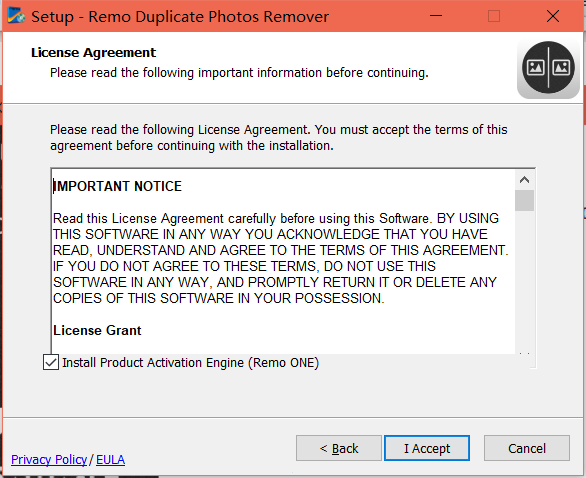Click the setup installer icon in title bar

coord(16,16)
